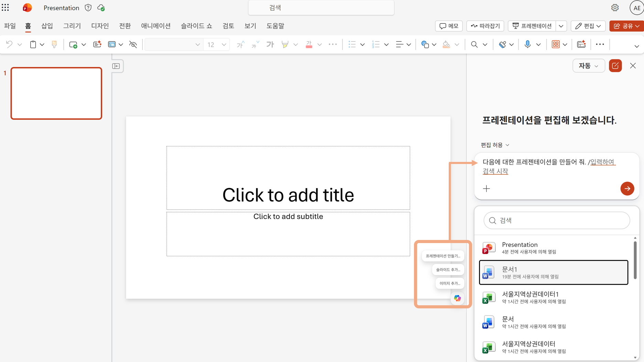The width and height of the screenshot is (644, 362).
Task: Expand the Paste options dropdown arrow
Action: click(x=42, y=45)
